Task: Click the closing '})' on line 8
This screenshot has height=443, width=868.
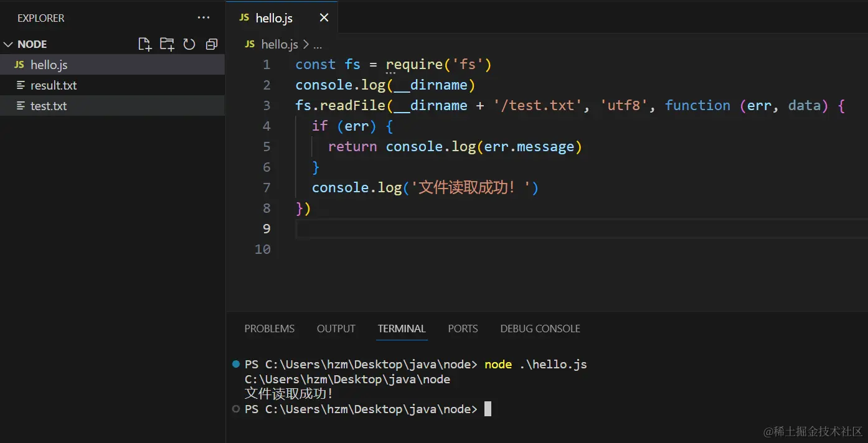Action: point(303,208)
